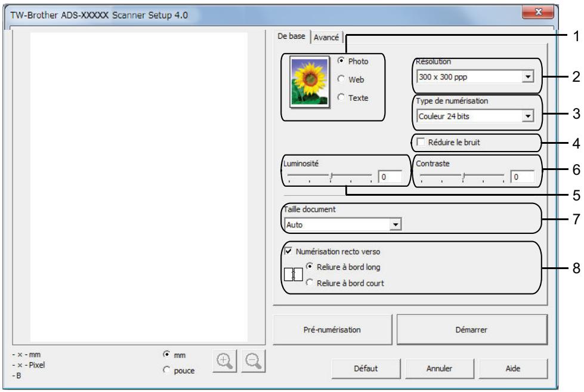Viewport: 584px width, 392px height.
Task: Switch to the De base tab
Action: tap(291, 36)
